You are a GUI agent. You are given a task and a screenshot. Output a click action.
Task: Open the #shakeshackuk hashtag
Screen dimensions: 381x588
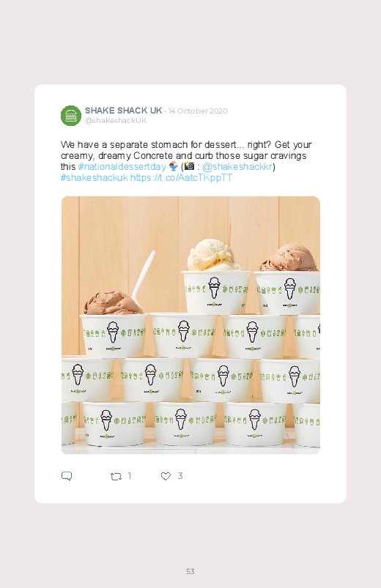[x=95, y=177]
